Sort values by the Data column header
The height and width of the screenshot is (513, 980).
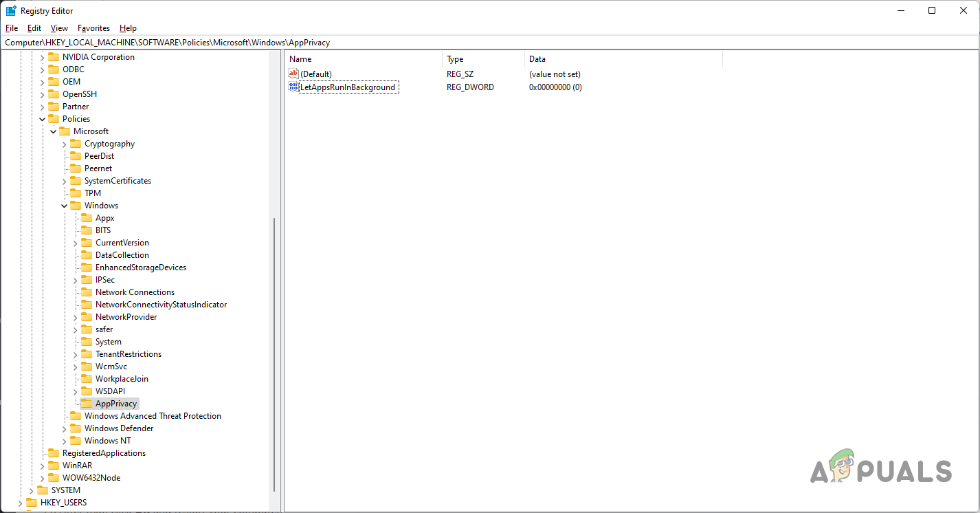[623, 59]
